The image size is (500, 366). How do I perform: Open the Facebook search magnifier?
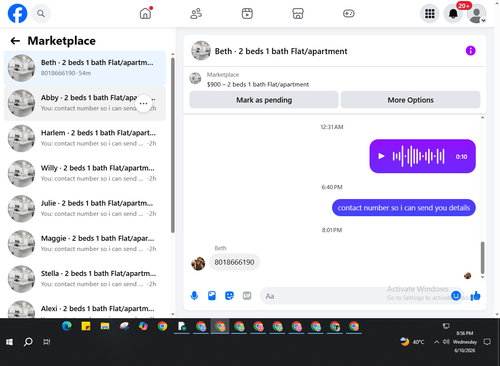(x=41, y=14)
